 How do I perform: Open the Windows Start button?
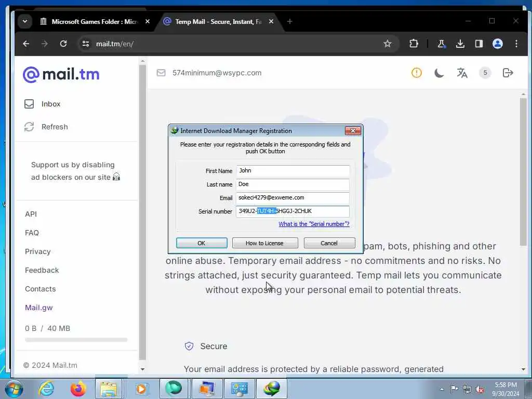tap(14, 389)
